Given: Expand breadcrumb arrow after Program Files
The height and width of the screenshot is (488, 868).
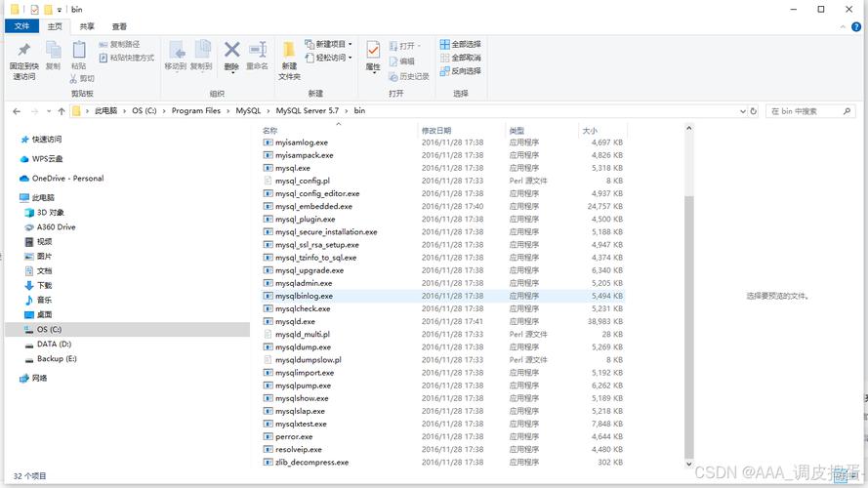Looking at the screenshot, I should (x=227, y=111).
